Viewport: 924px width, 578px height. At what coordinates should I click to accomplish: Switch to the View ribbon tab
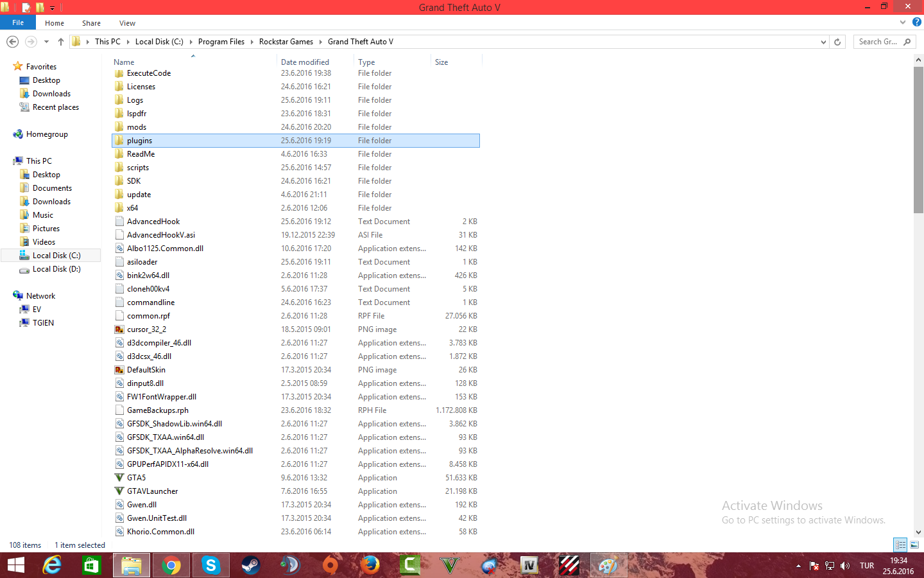(x=127, y=23)
